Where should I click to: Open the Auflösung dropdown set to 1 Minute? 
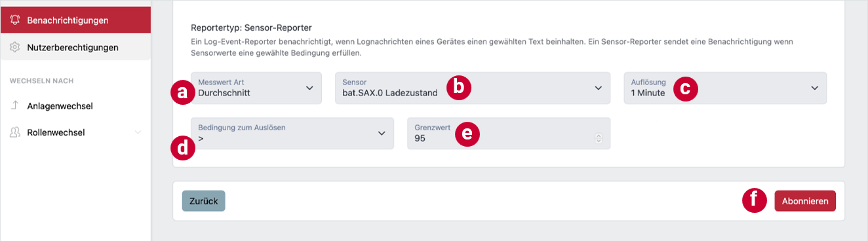click(x=725, y=88)
